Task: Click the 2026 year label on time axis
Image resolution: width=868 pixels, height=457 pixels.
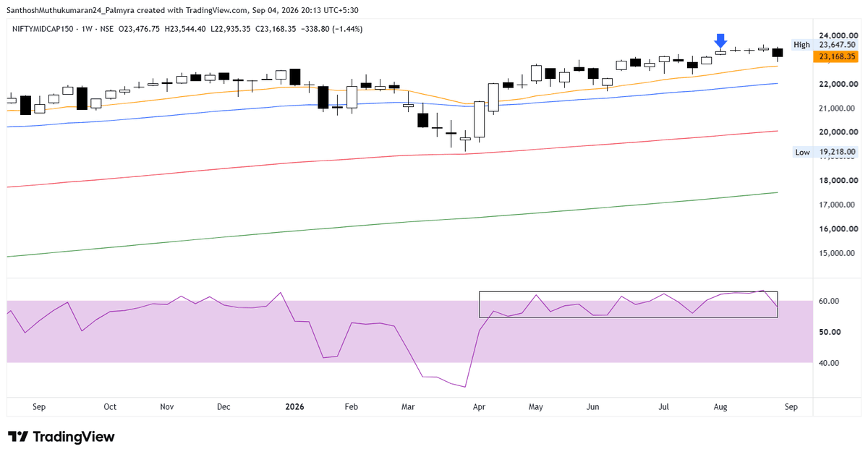Action: [x=294, y=407]
